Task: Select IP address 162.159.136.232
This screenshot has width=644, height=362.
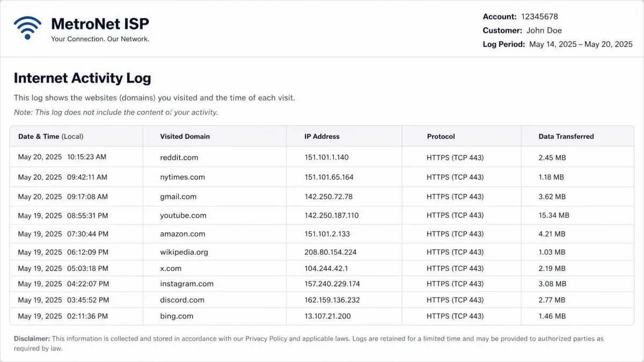Action: click(x=332, y=300)
